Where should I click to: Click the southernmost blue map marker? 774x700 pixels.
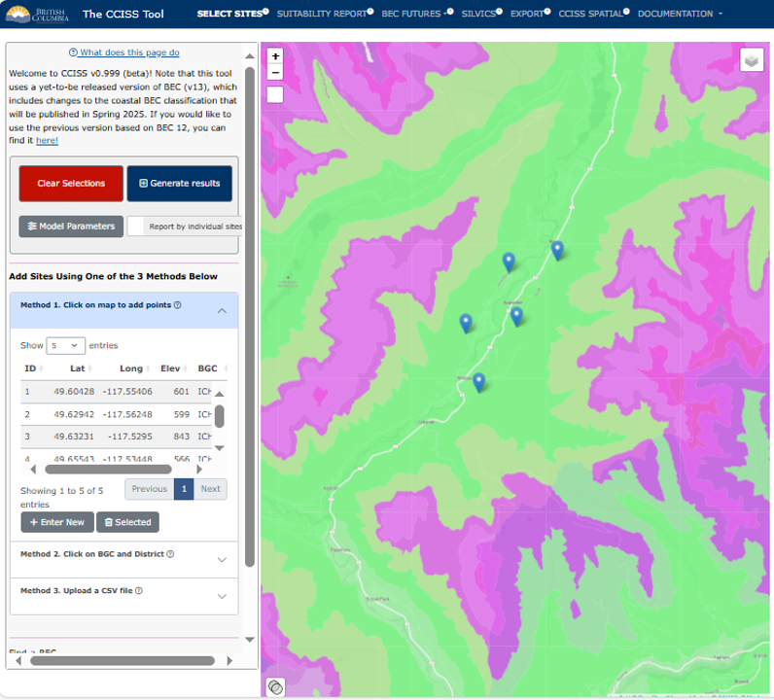478,381
